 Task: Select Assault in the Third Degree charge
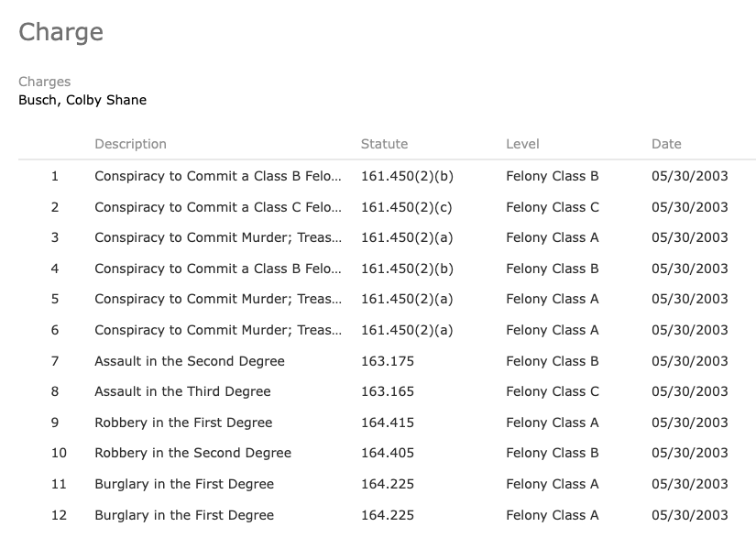[182, 391]
